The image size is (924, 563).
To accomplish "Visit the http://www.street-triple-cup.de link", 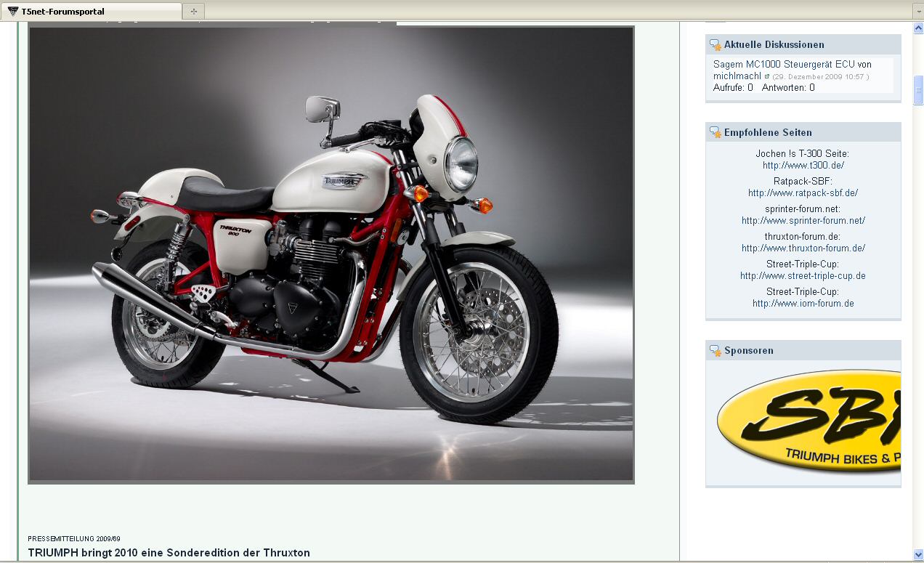I will tap(803, 276).
